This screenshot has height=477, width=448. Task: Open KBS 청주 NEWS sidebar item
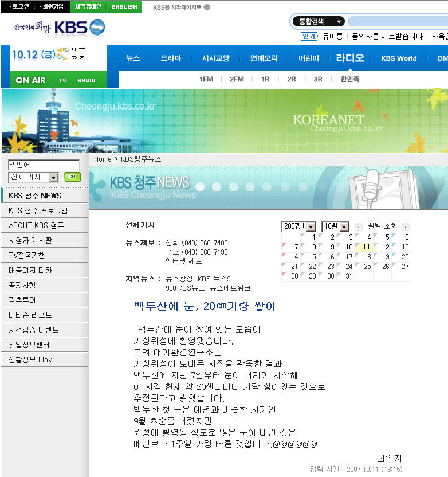click(45, 196)
